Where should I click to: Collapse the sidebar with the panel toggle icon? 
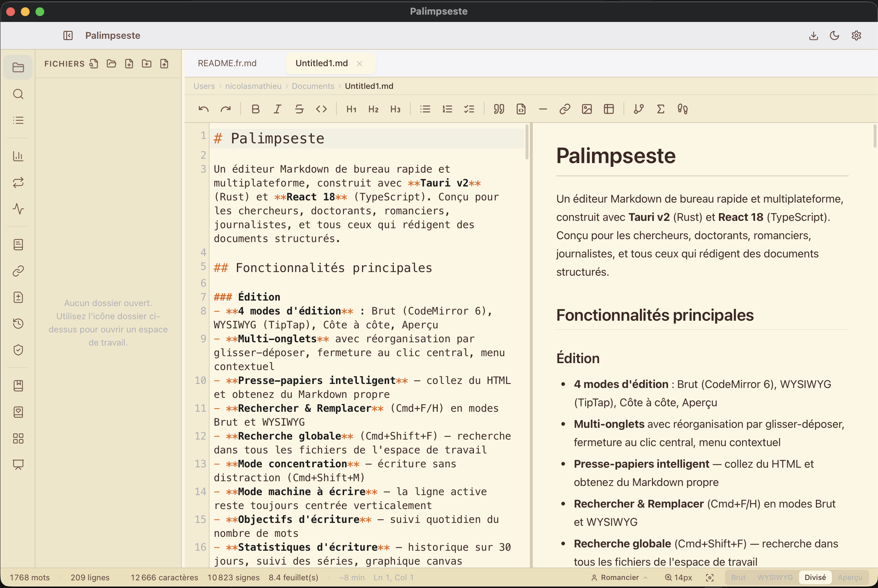point(68,35)
